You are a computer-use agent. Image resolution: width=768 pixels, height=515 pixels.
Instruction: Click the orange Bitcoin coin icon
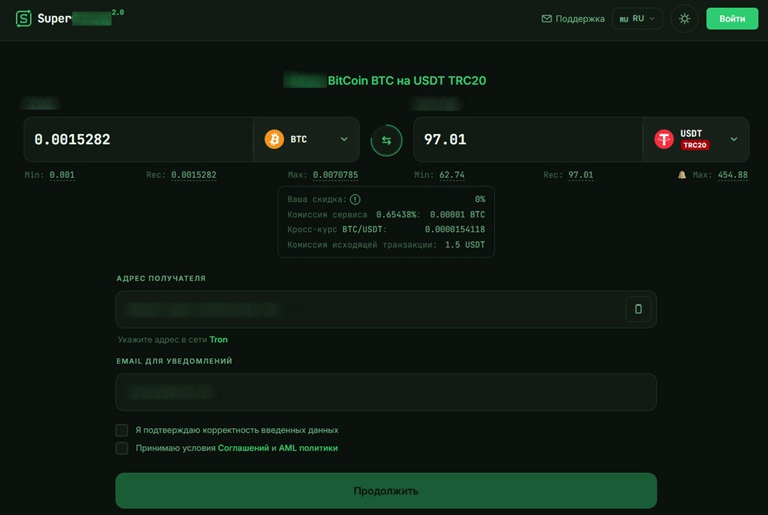[x=274, y=139]
